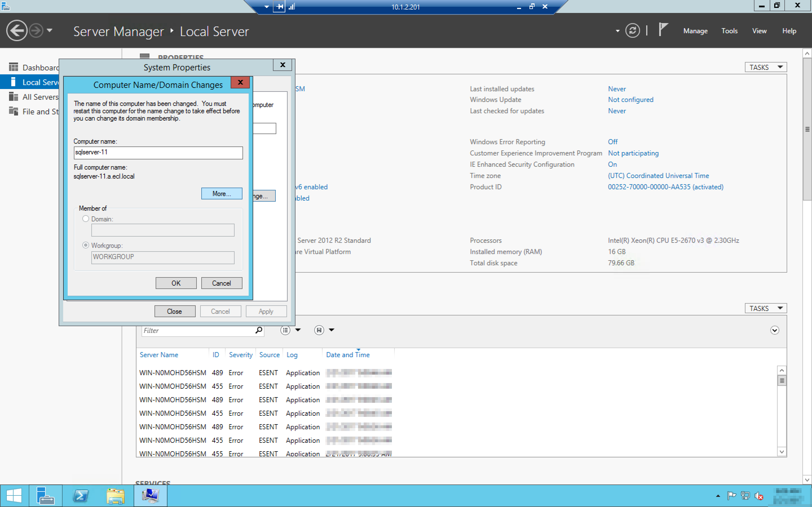Click the Windows Start button
This screenshot has width=812, height=507.
[14, 496]
